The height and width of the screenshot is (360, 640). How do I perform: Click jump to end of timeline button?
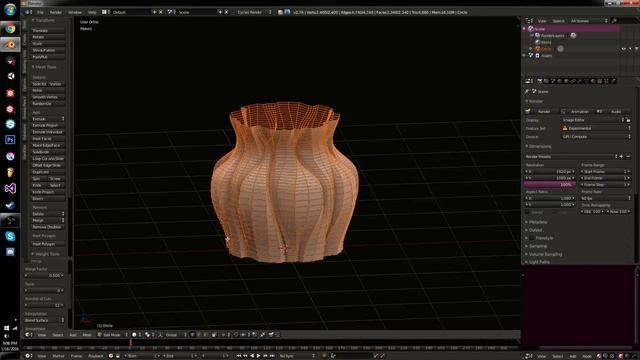(272, 356)
